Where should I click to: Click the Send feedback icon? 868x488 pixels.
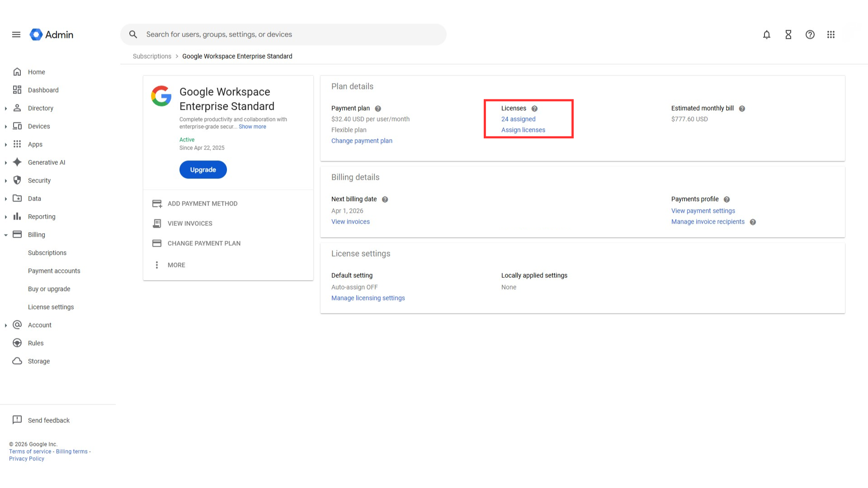pos(17,420)
